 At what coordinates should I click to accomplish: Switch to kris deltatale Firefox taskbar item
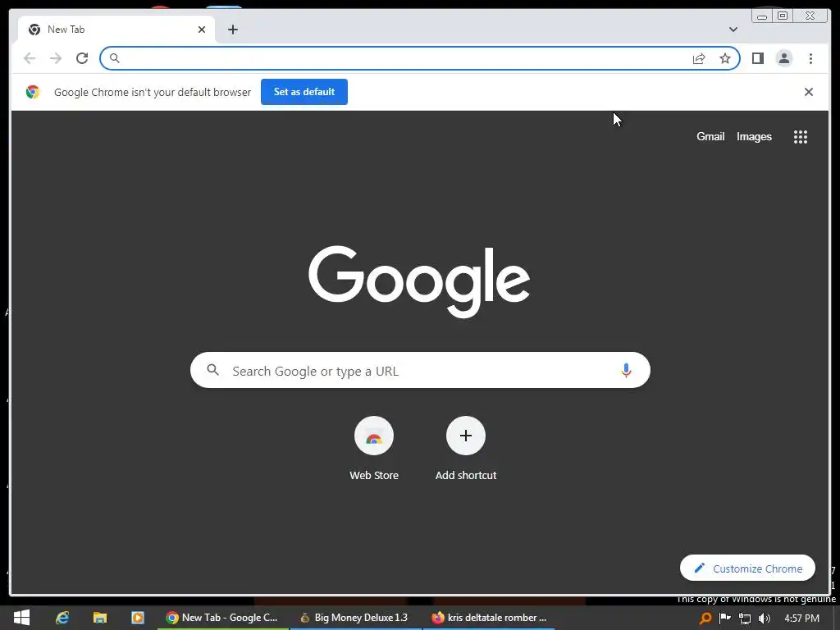point(489,618)
